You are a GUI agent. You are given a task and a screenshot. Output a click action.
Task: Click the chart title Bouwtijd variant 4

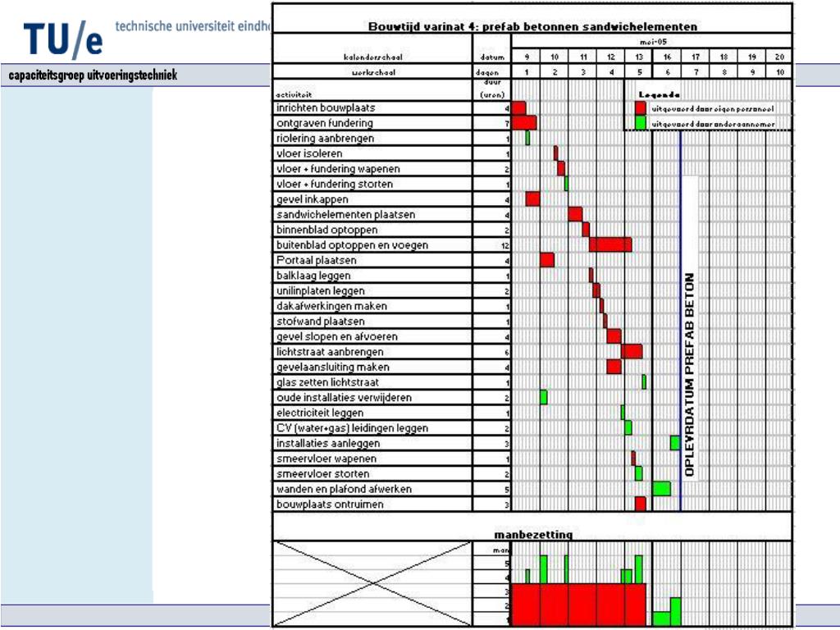(x=533, y=26)
